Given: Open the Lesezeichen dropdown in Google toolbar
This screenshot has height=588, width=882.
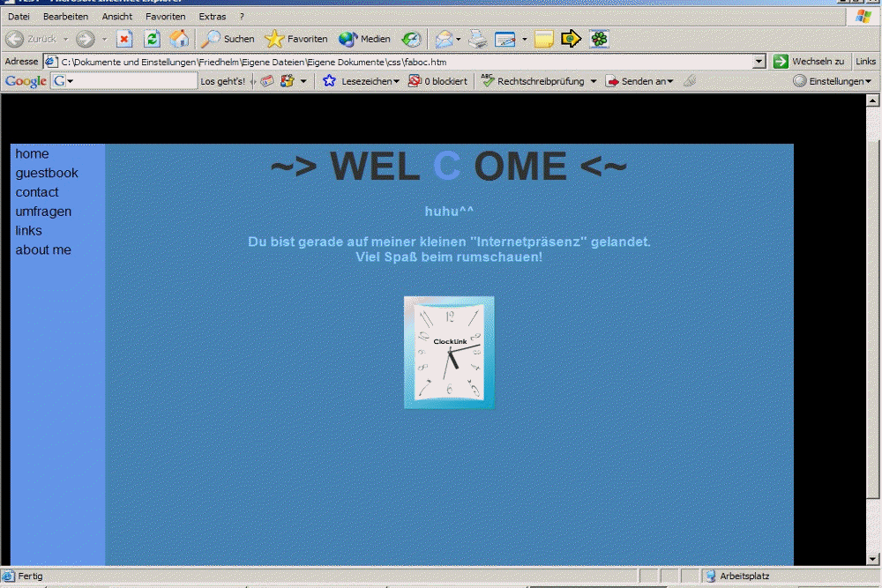Looking at the screenshot, I should point(362,81).
